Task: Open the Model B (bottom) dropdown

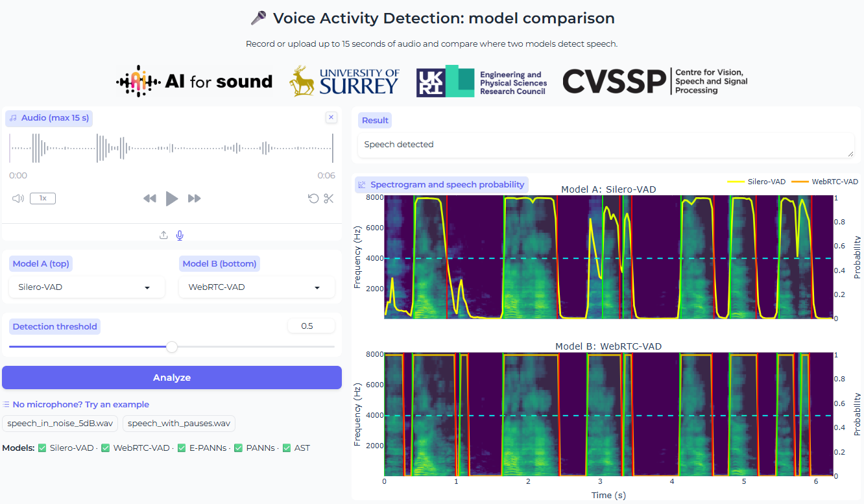Action: [x=257, y=287]
